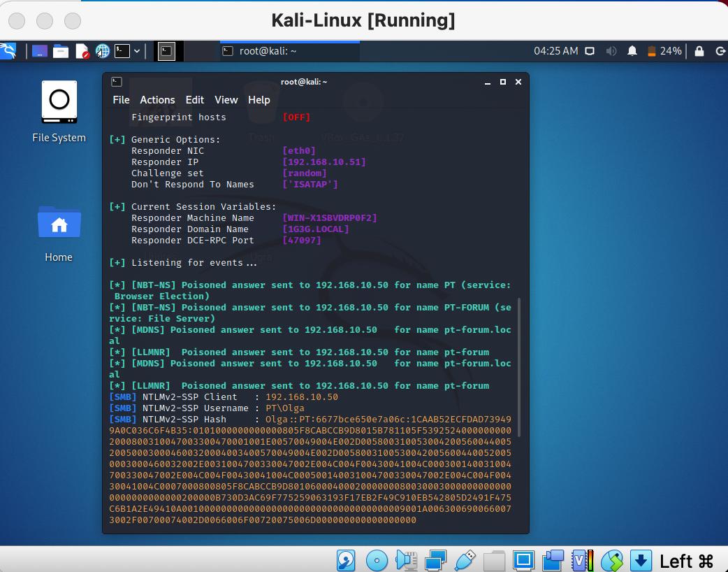Image resolution: width=728 pixels, height=572 pixels.
Task: Click the show desktop panel icon
Action: tap(39, 51)
